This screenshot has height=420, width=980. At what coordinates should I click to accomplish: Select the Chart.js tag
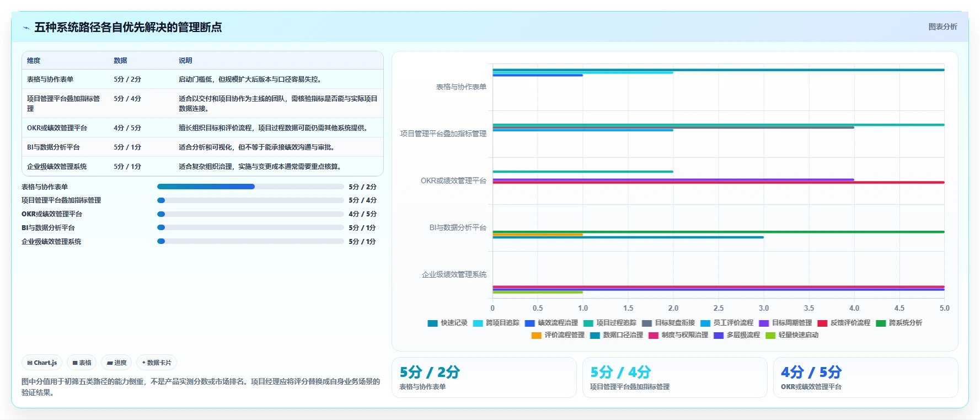tap(42, 363)
